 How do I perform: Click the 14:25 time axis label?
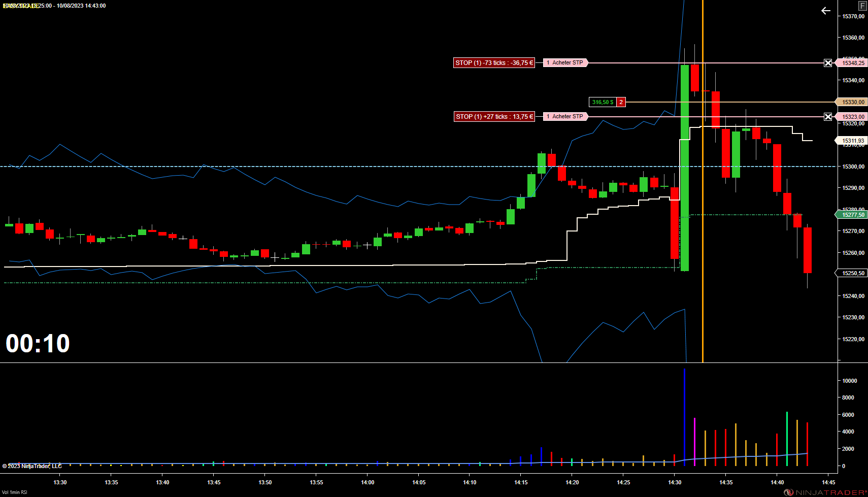[623, 482]
